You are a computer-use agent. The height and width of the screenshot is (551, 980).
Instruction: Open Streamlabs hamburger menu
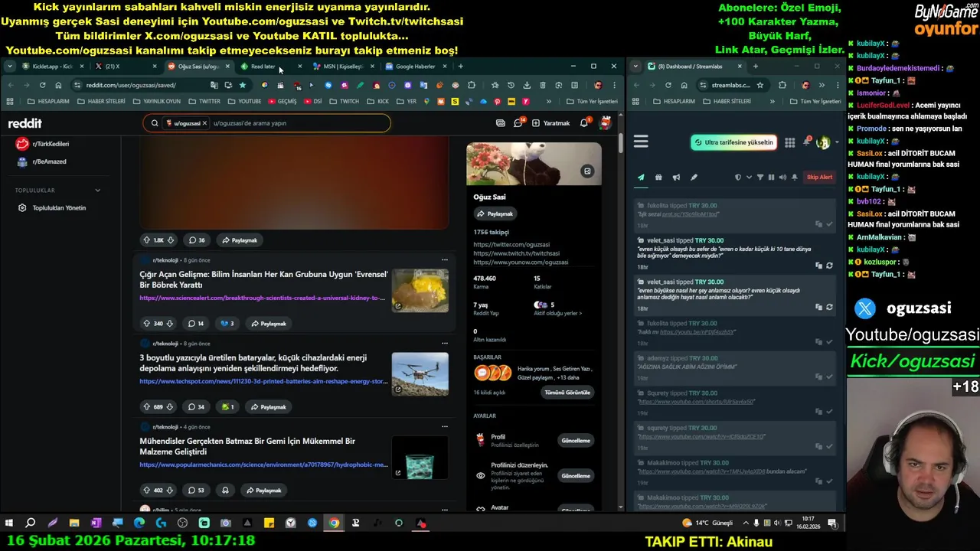point(641,142)
